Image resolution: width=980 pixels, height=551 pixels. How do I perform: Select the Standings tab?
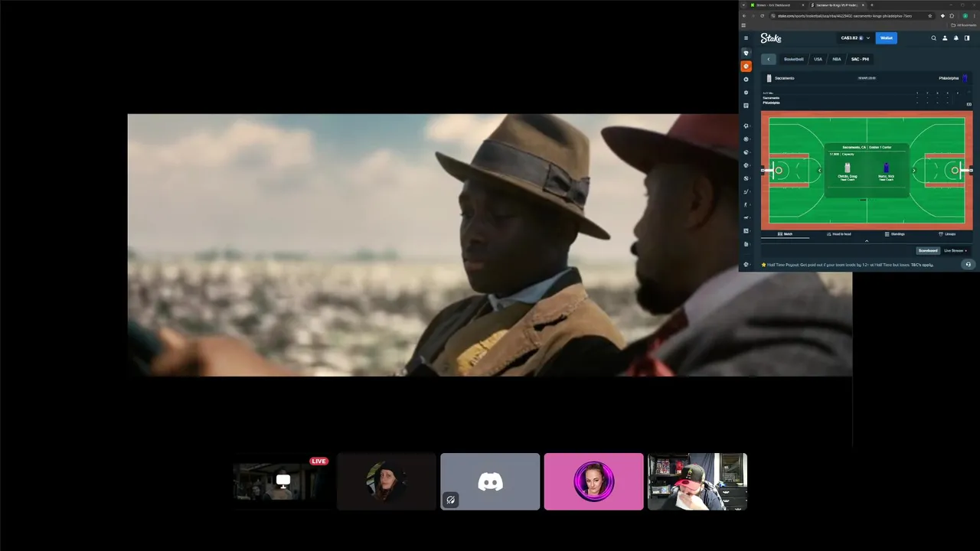(x=895, y=234)
